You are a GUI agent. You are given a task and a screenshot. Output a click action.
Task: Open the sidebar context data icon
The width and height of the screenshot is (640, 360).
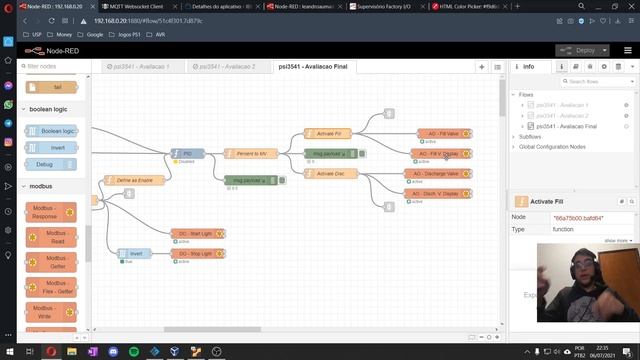[x=618, y=67]
